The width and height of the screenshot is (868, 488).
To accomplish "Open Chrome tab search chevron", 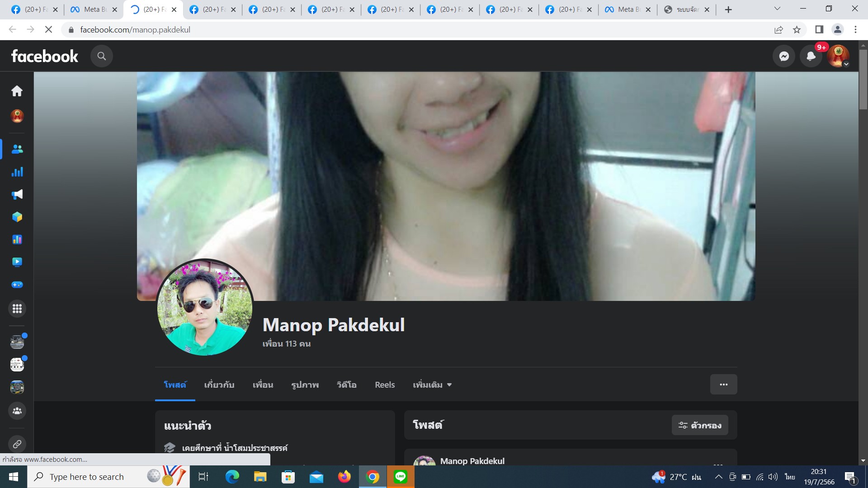I will [777, 9].
